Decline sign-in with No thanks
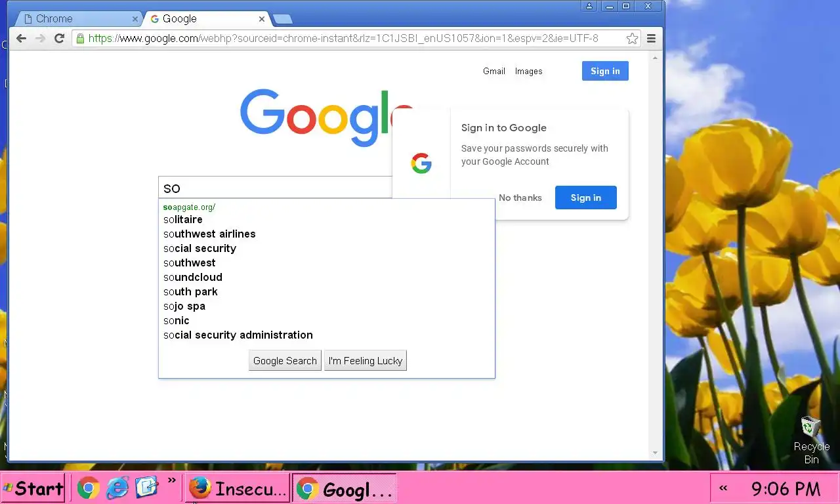 click(520, 198)
